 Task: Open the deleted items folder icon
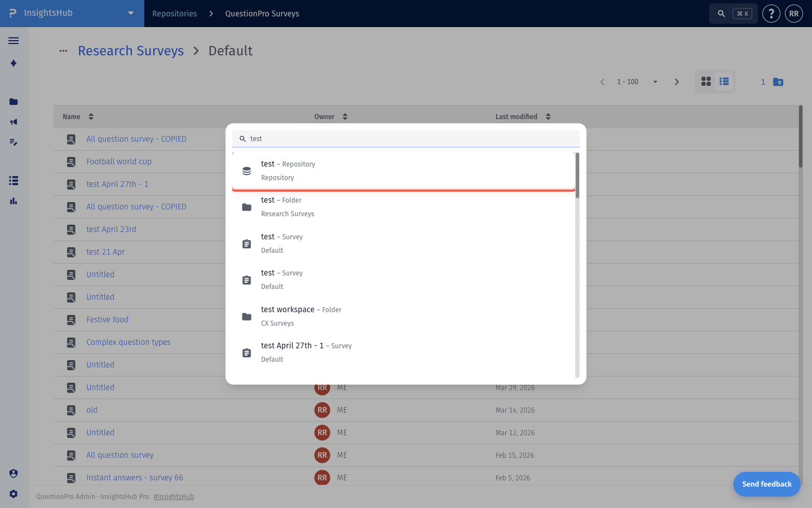tap(778, 82)
